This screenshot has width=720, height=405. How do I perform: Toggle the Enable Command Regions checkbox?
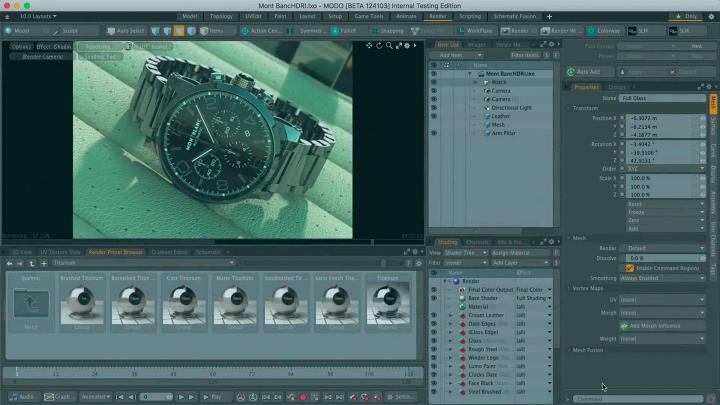click(x=630, y=268)
